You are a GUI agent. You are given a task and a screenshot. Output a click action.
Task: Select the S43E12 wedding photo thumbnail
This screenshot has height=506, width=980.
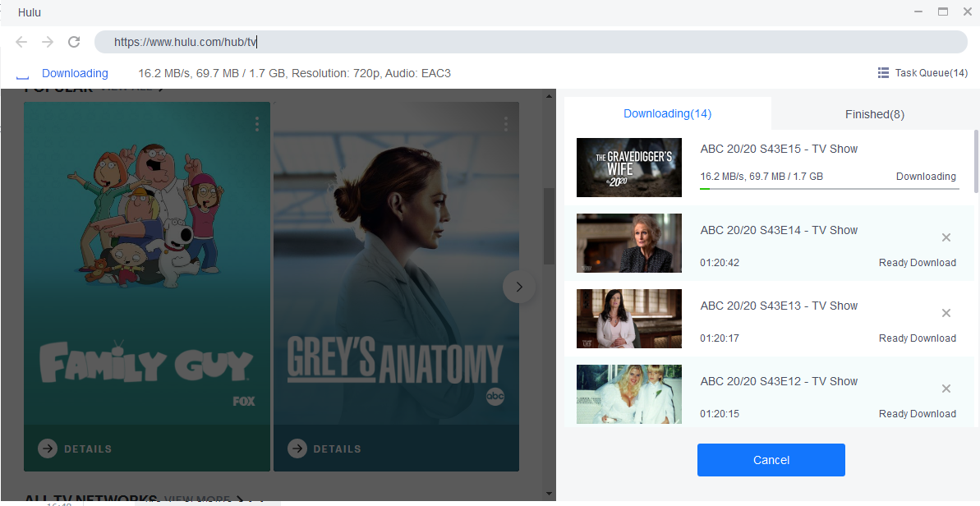[x=628, y=394]
